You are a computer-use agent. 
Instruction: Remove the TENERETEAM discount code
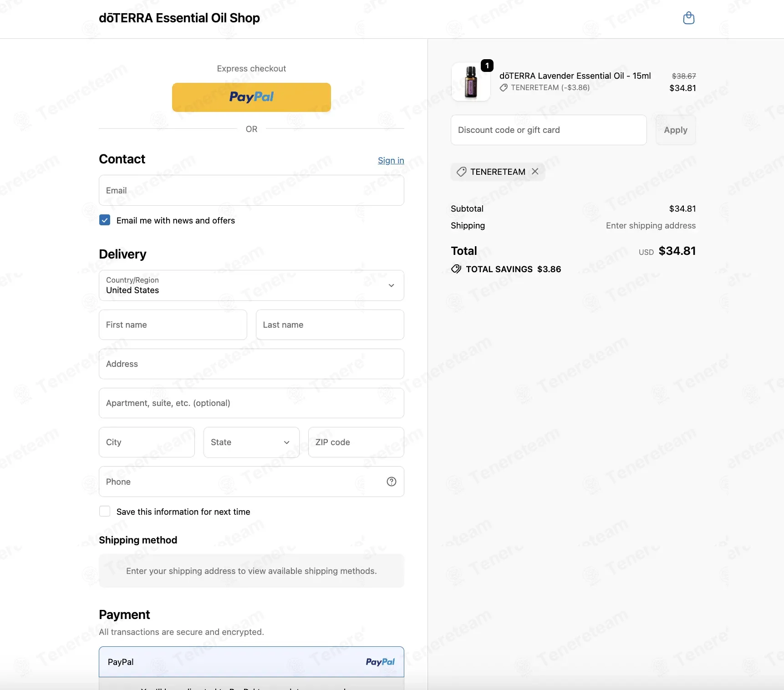pyautogui.click(x=535, y=172)
